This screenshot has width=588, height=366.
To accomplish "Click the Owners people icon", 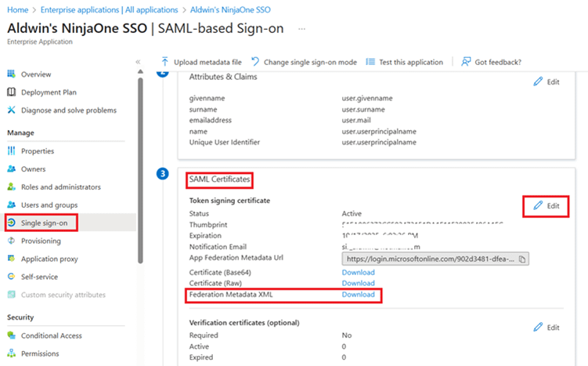I will click(11, 169).
